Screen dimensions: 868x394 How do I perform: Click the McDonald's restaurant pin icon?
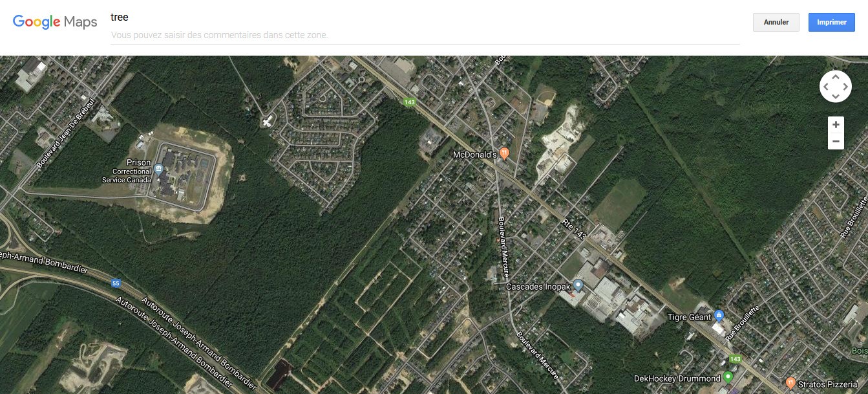(x=505, y=153)
